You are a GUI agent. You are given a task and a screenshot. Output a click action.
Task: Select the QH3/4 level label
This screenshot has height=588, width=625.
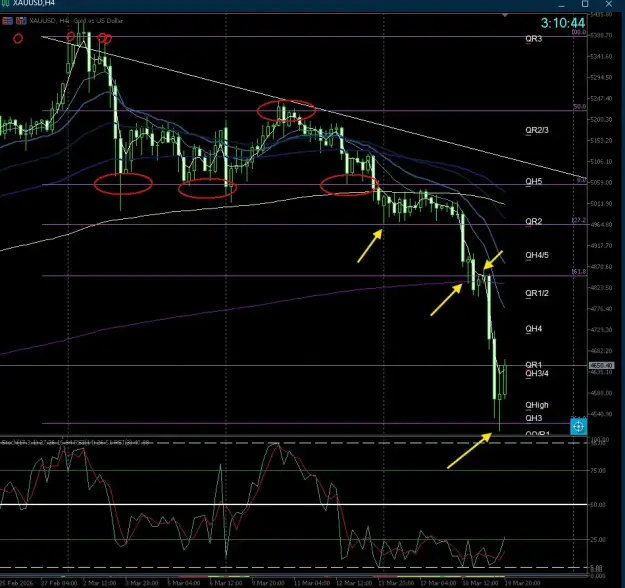point(537,373)
